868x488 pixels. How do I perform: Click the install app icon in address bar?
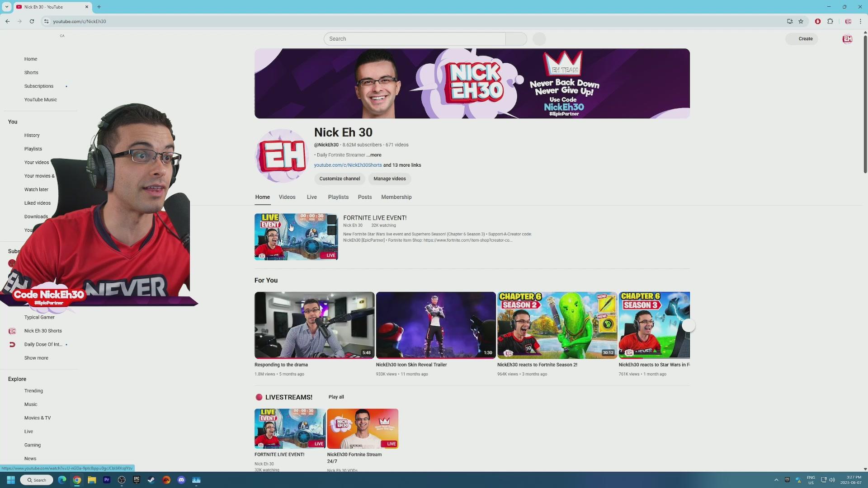[x=790, y=21]
